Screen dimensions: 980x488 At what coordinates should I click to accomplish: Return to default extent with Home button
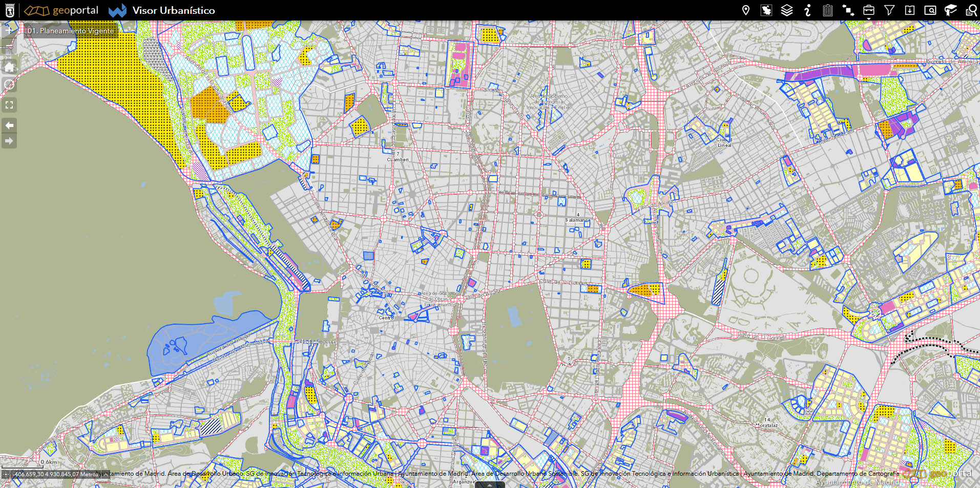(9, 67)
